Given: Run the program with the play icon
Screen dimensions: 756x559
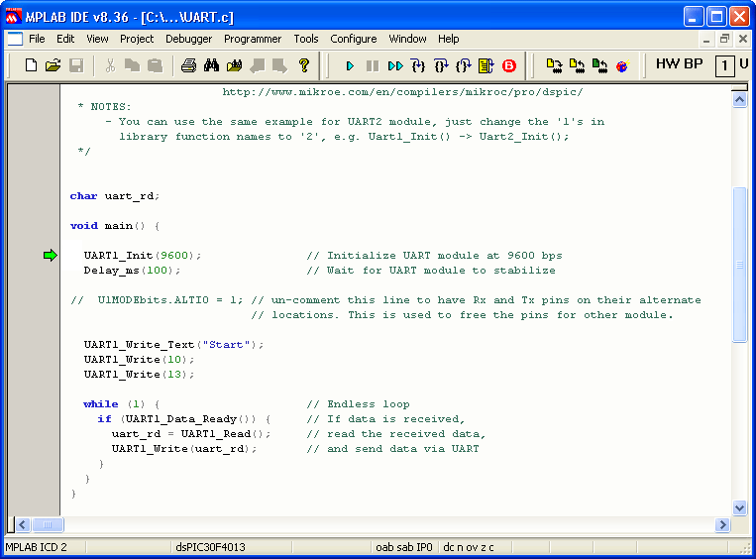Looking at the screenshot, I should click(350, 65).
